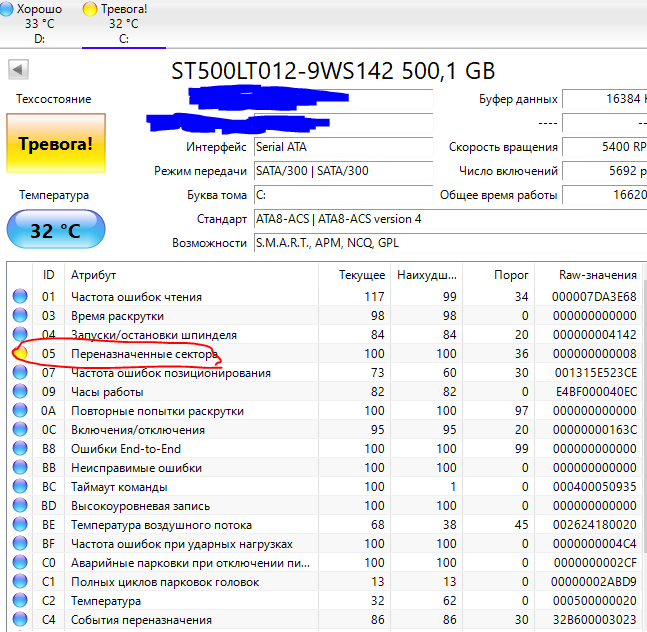This screenshot has width=647, height=632.
Task: Click raw value 000000000008 of reallocated sectors
Action: (x=595, y=354)
